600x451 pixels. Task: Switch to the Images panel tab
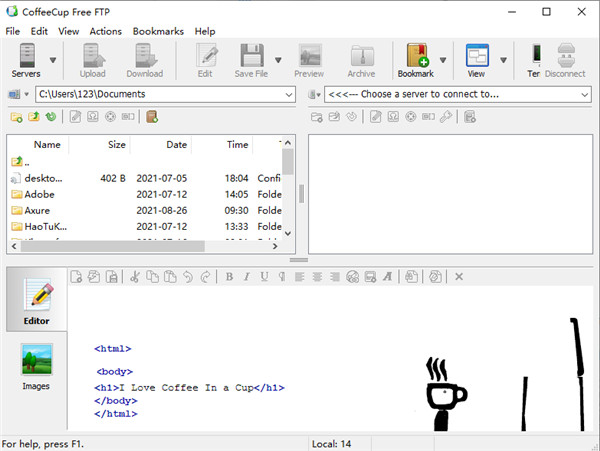36,367
